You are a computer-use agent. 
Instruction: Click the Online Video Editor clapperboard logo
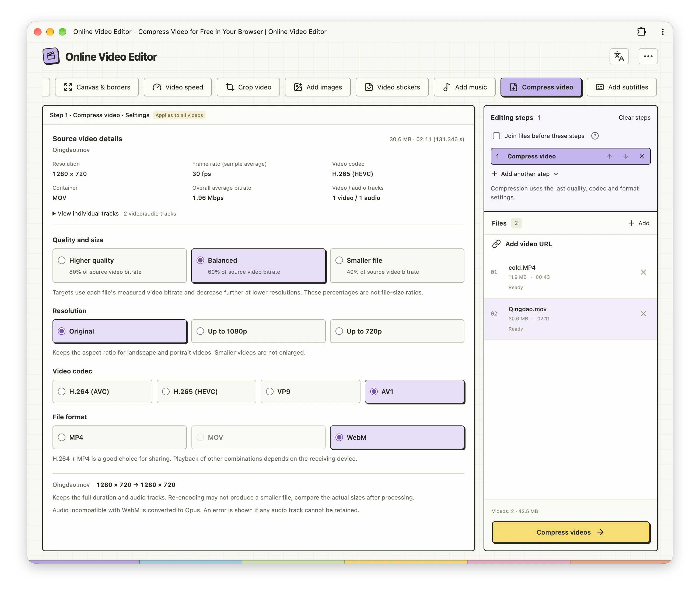coord(51,56)
